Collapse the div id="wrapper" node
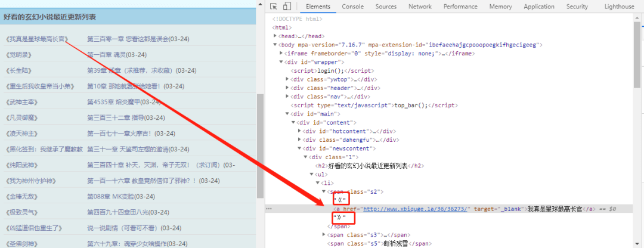The image size is (644, 248). tap(281, 62)
